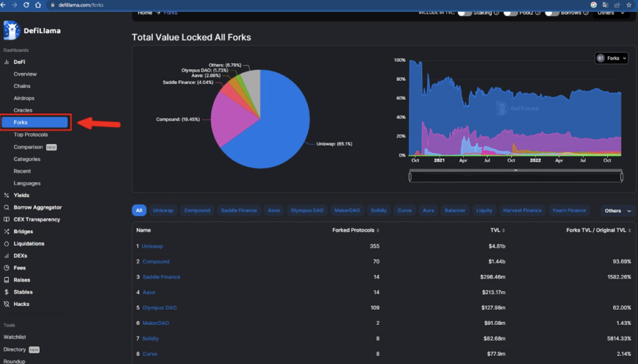
Task: Open Top Protocols in the sidebar
Action: (x=31, y=135)
